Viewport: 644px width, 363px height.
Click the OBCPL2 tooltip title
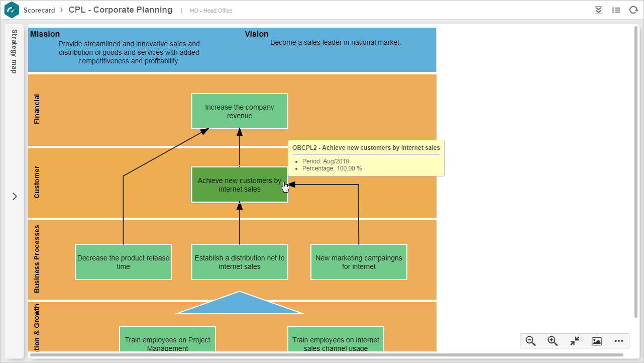pos(366,148)
